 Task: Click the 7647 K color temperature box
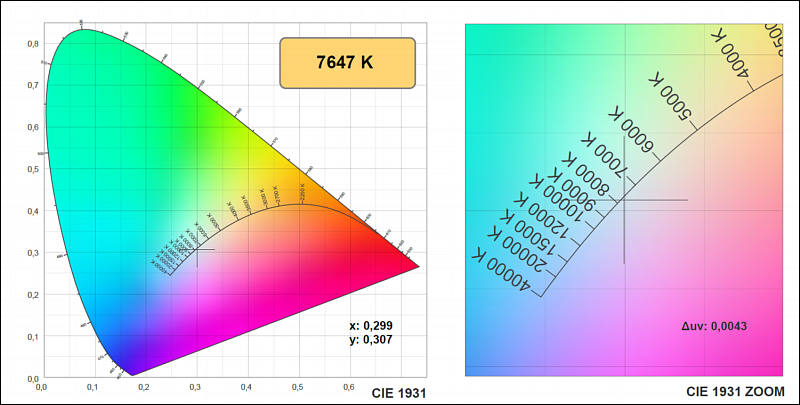click(x=347, y=63)
